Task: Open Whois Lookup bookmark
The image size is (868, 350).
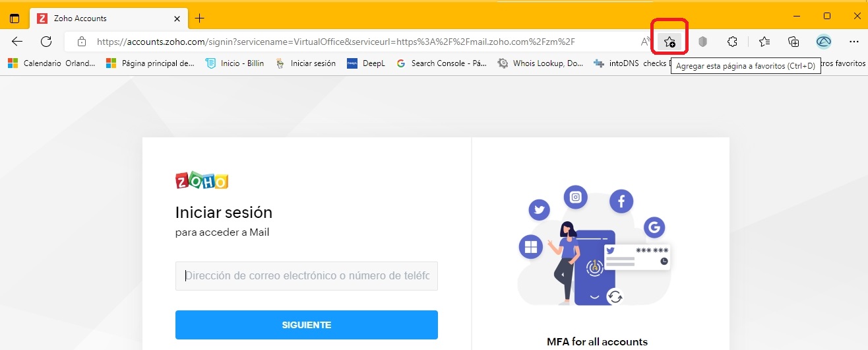Action: (x=541, y=63)
